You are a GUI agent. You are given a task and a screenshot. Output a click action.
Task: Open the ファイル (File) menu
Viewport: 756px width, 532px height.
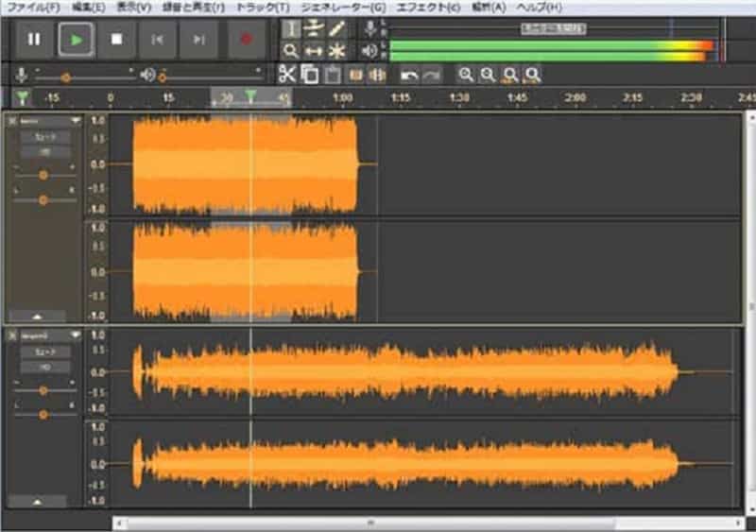33,7
